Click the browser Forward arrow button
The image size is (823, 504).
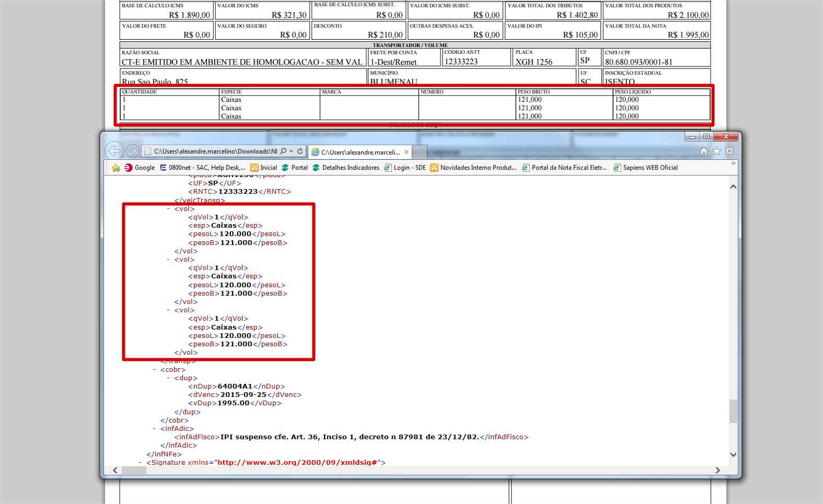coord(133,151)
